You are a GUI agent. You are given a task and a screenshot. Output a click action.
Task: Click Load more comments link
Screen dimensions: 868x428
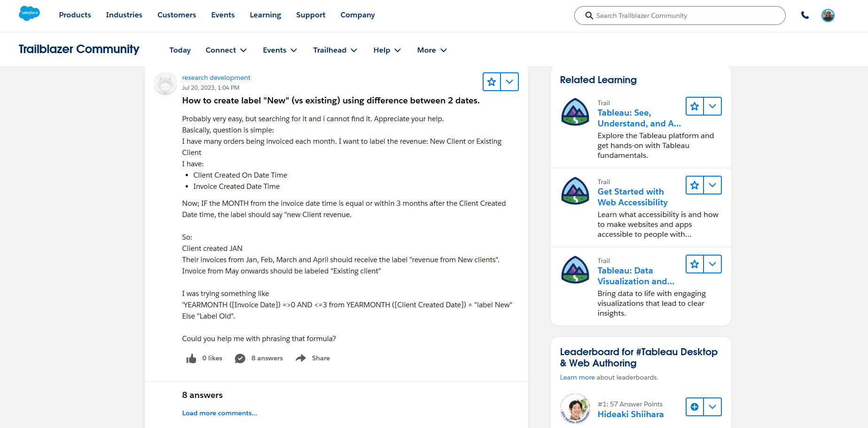[x=219, y=413]
